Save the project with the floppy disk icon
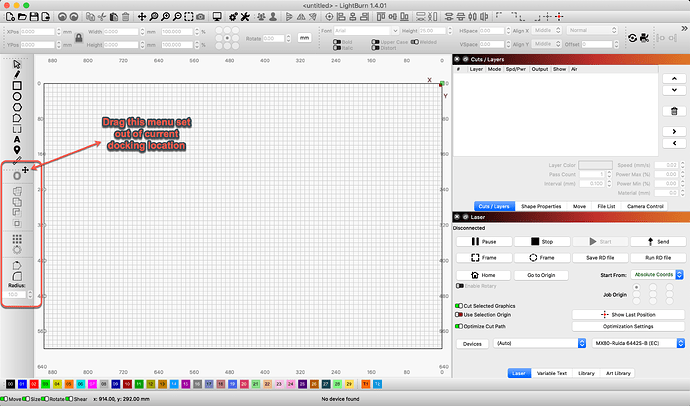This screenshot has height=406, width=690. (33, 17)
